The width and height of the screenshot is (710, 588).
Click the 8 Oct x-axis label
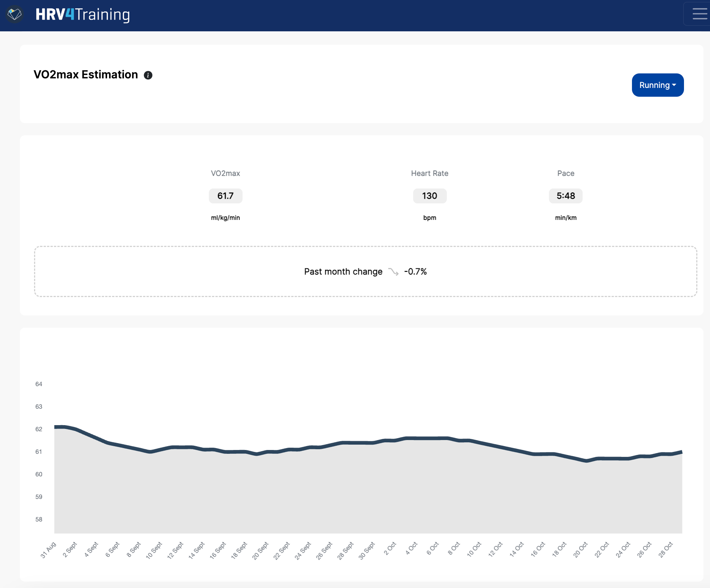[x=454, y=549]
